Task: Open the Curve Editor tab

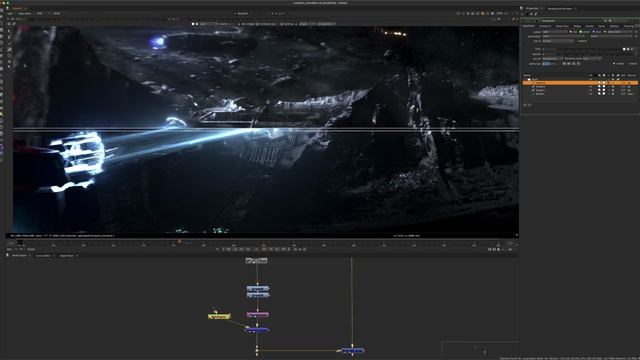Action: (43, 256)
